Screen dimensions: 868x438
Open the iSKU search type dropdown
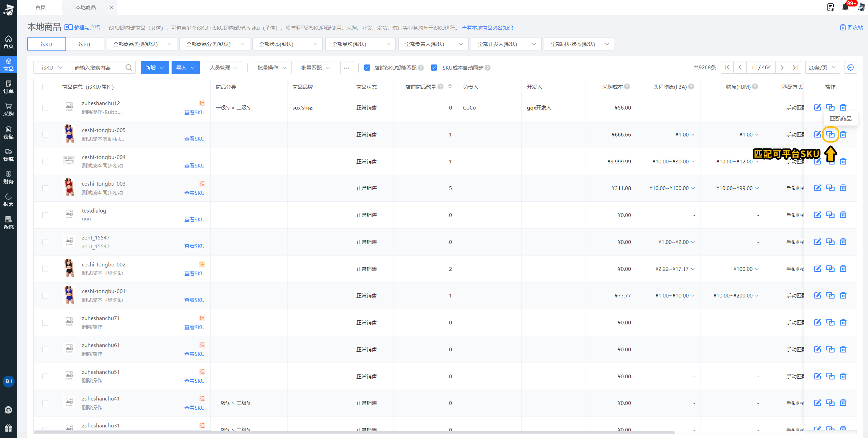51,68
